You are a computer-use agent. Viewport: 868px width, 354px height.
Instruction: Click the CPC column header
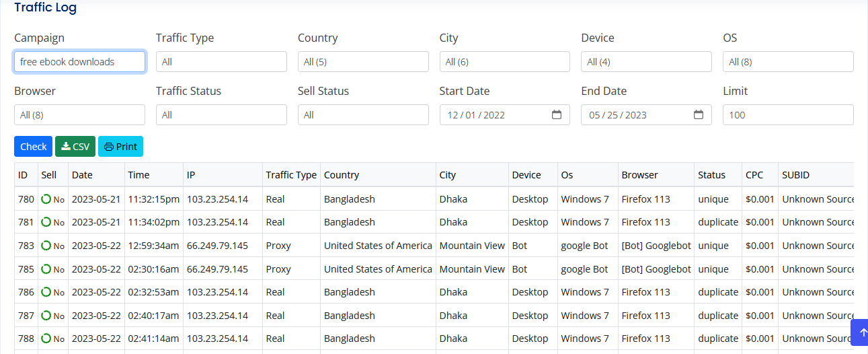(x=754, y=175)
